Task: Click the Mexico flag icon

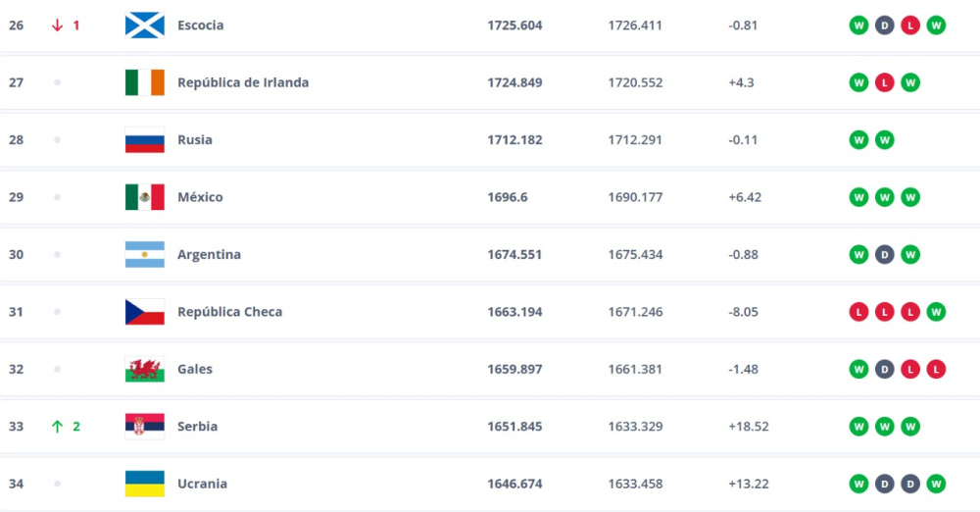Action: coord(144,197)
